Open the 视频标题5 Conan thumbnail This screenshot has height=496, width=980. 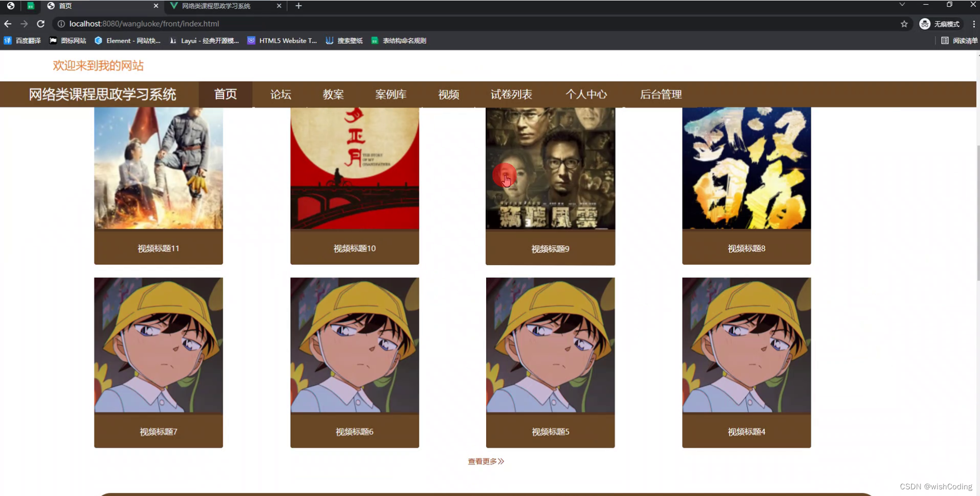click(x=550, y=345)
